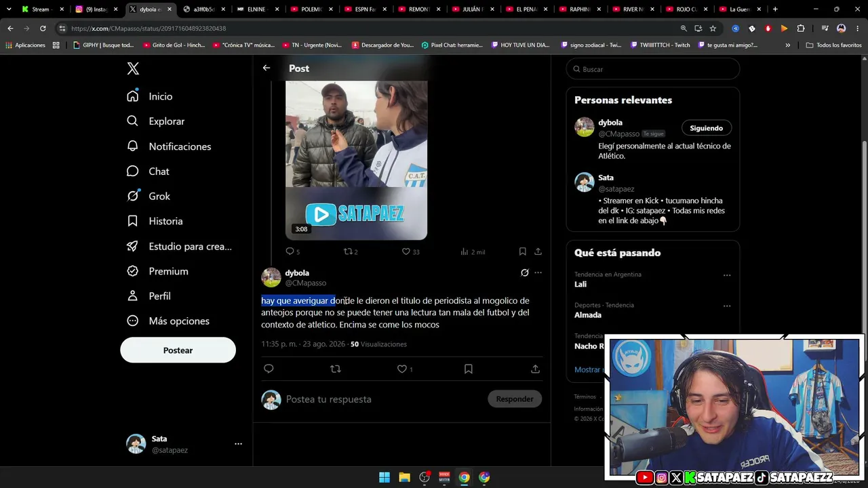Viewport: 868px width, 488px height.
Task: Open Google Chrome from the taskbar
Action: click(464, 477)
